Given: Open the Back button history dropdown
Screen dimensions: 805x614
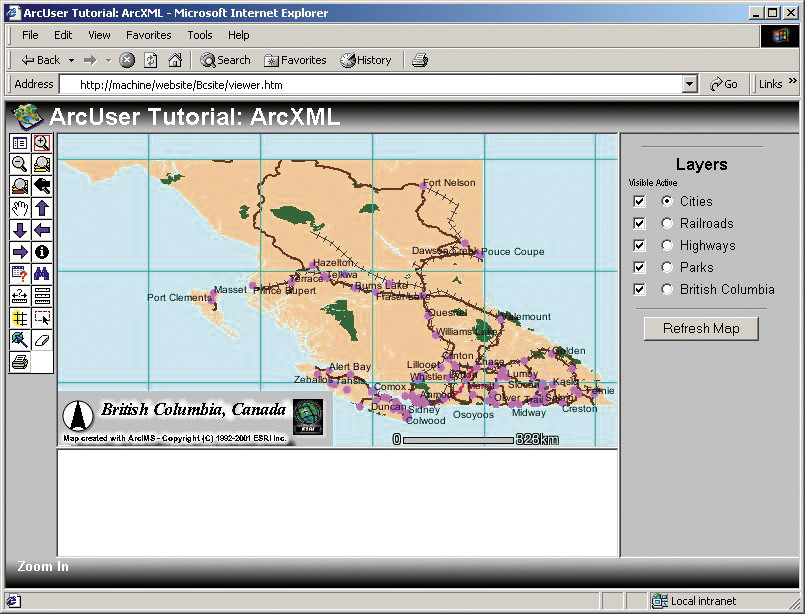Looking at the screenshot, I should point(71,60).
